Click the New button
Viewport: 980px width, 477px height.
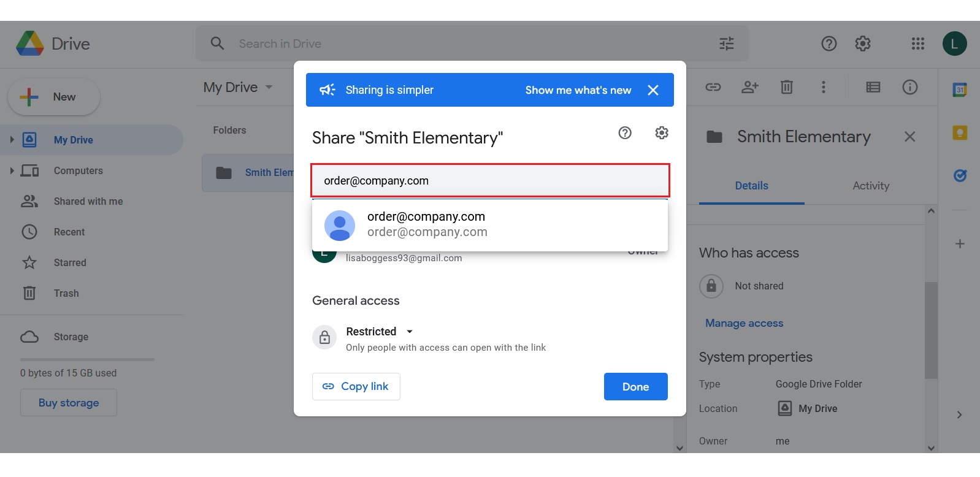click(54, 97)
